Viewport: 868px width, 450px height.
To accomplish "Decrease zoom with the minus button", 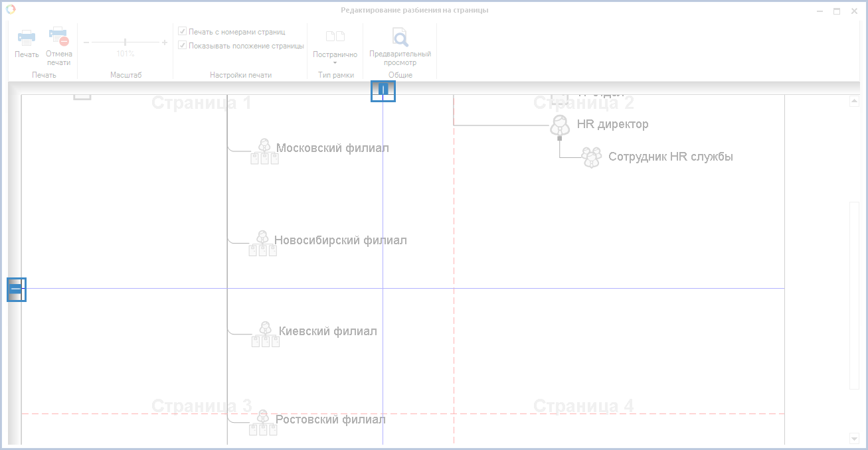I will tap(86, 42).
